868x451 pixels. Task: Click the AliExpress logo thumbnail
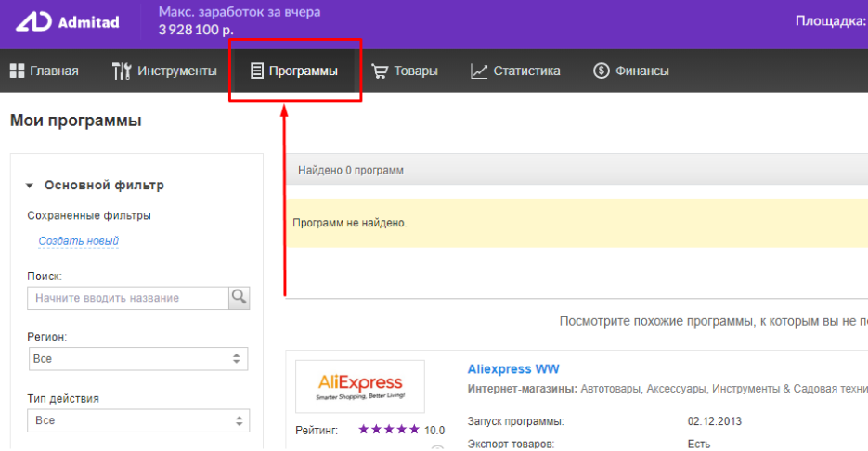(x=360, y=386)
